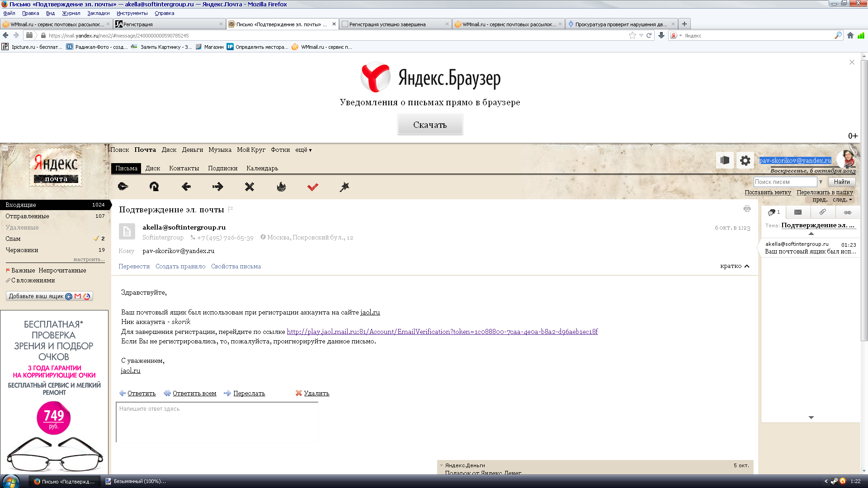This screenshot has width=868, height=488.
Task: Click the print letter icon
Action: tap(747, 209)
